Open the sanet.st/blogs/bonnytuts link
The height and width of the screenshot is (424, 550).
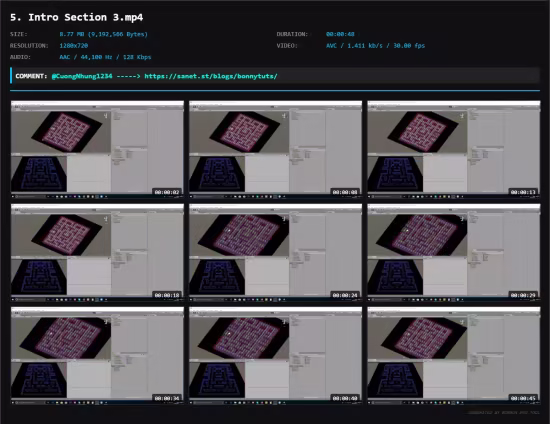pyautogui.click(x=211, y=76)
